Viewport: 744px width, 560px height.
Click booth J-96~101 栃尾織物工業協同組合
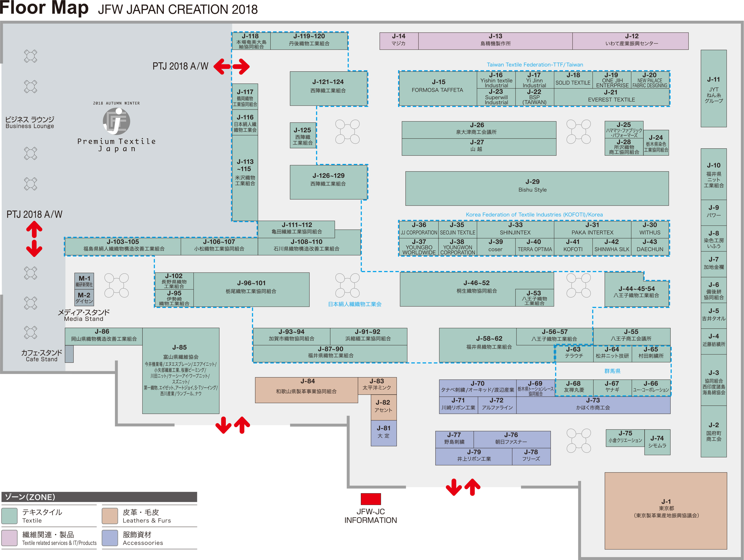[x=251, y=290]
